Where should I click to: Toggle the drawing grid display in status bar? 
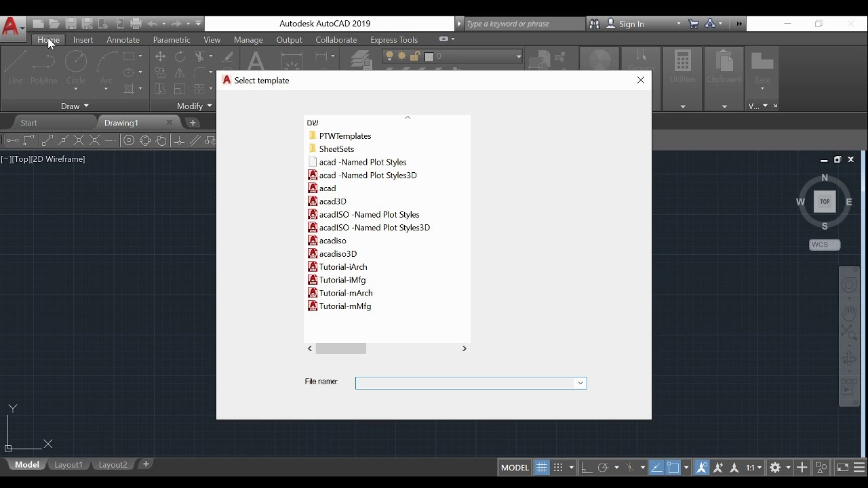click(x=541, y=468)
